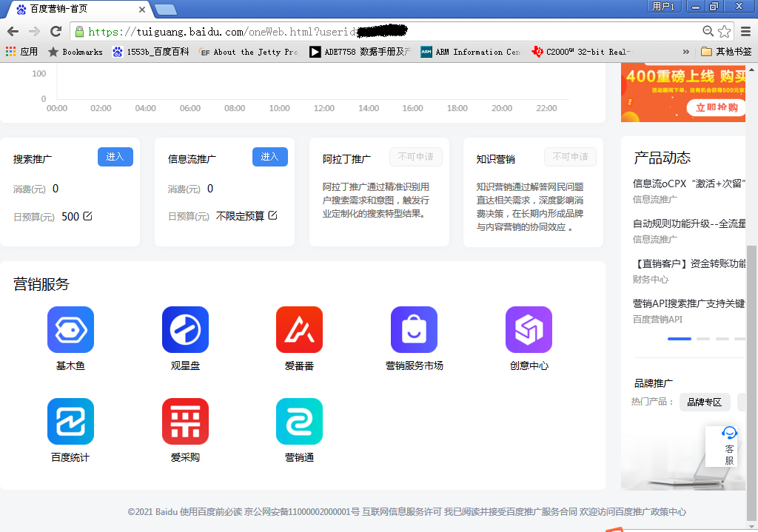Open the ADE7758 数据手册 bookmark
Image resolution: width=758 pixels, height=532 pixels.
360,52
